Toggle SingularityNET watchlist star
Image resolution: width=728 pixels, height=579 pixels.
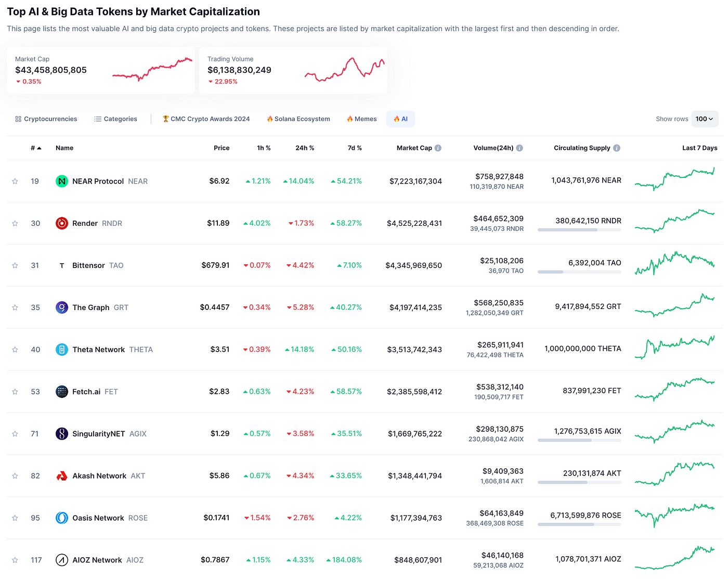point(15,434)
